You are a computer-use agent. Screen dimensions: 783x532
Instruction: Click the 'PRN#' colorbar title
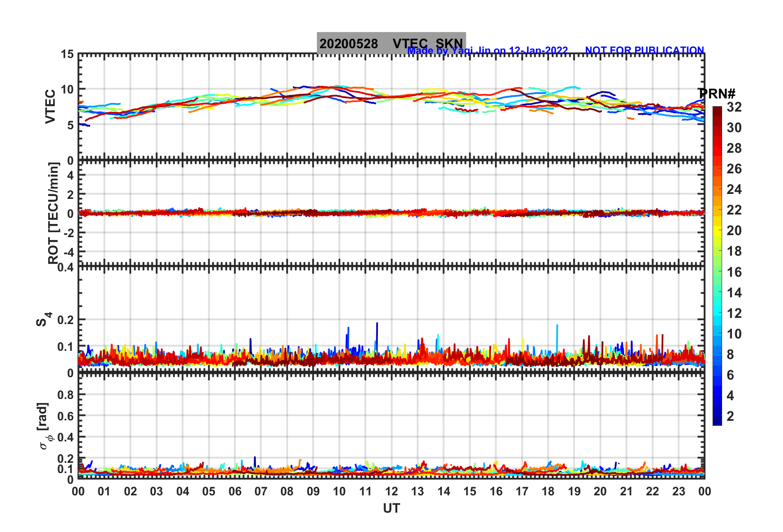[x=717, y=94]
